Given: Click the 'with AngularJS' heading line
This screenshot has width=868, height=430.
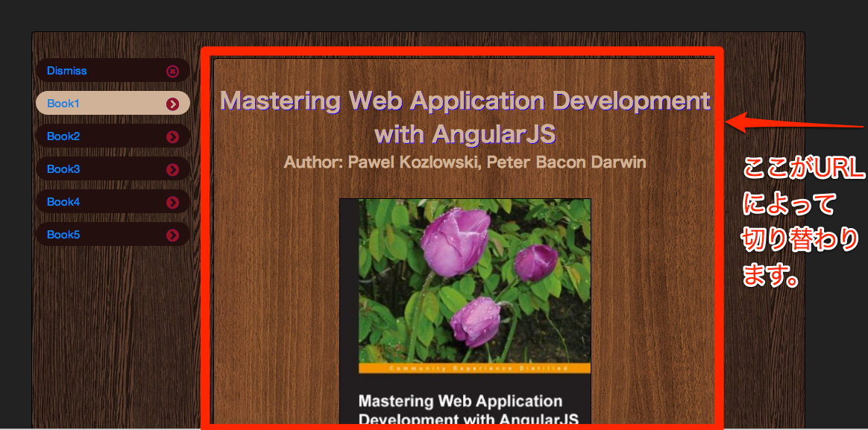Looking at the screenshot, I should (465, 134).
